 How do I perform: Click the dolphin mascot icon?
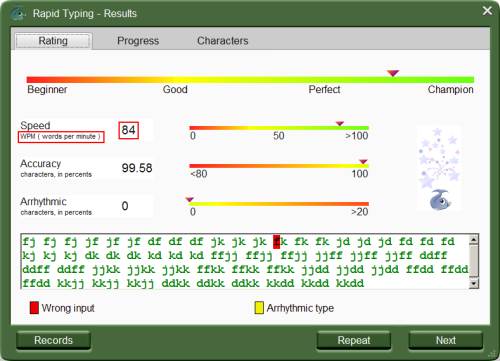pos(440,200)
